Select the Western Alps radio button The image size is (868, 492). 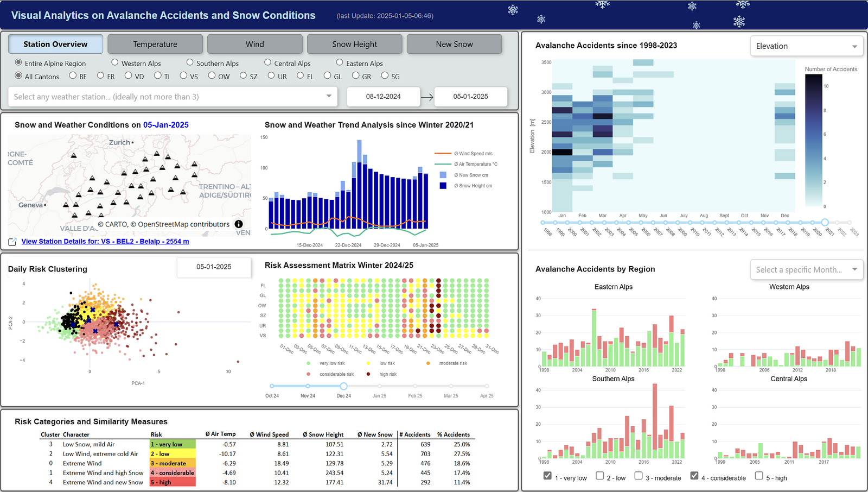(x=115, y=63)
